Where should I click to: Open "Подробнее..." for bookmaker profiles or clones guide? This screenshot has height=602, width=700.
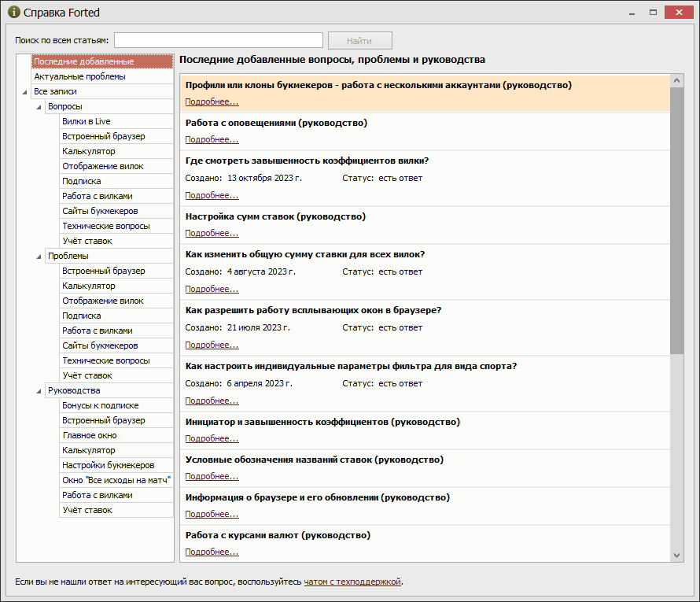coord(212,102)
